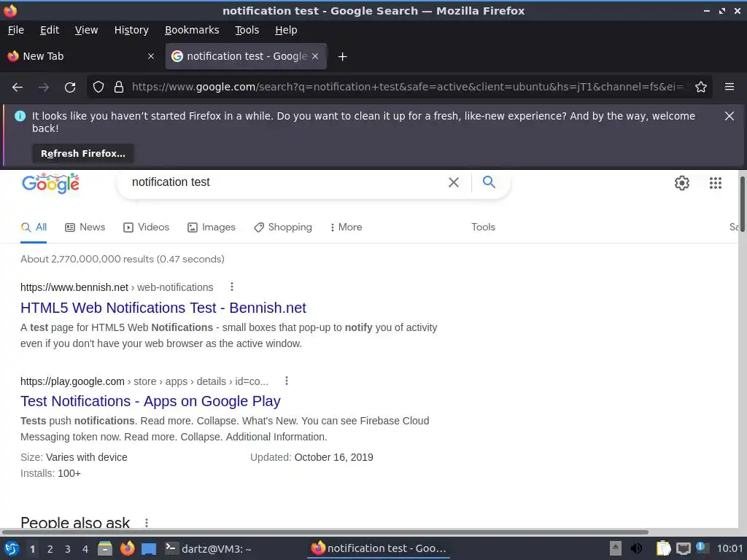Open the Firefox hamburger menu
The height and width of the screenshot is (560, 747).
(x=729, y=87)
